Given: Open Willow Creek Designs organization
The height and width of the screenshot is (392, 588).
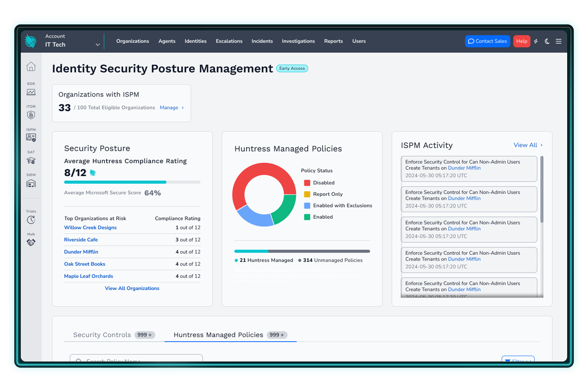Looking at the screenshot, I should 90,227.
